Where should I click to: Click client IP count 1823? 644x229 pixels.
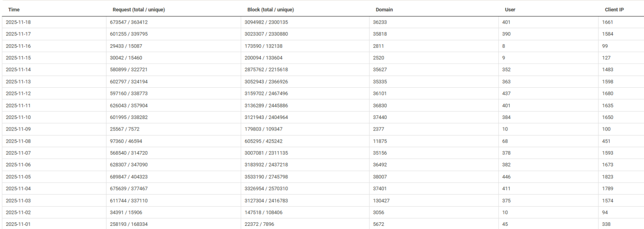608,177
